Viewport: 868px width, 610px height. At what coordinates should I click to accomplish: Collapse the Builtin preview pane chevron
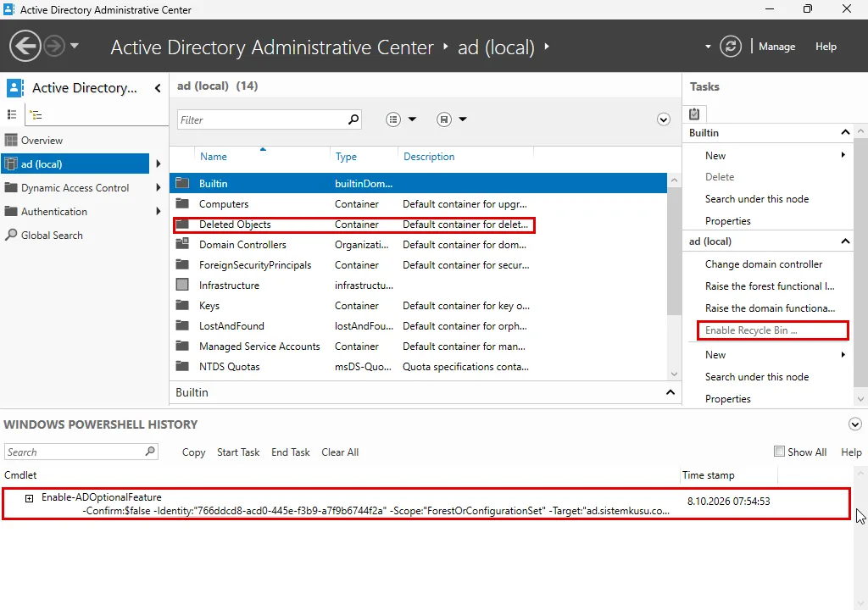click(670, 392)
